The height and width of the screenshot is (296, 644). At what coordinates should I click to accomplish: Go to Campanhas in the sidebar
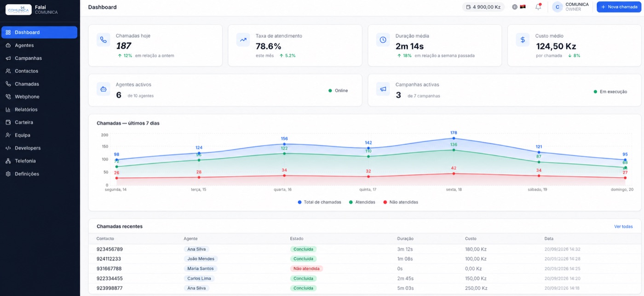(x=39, y=58)
